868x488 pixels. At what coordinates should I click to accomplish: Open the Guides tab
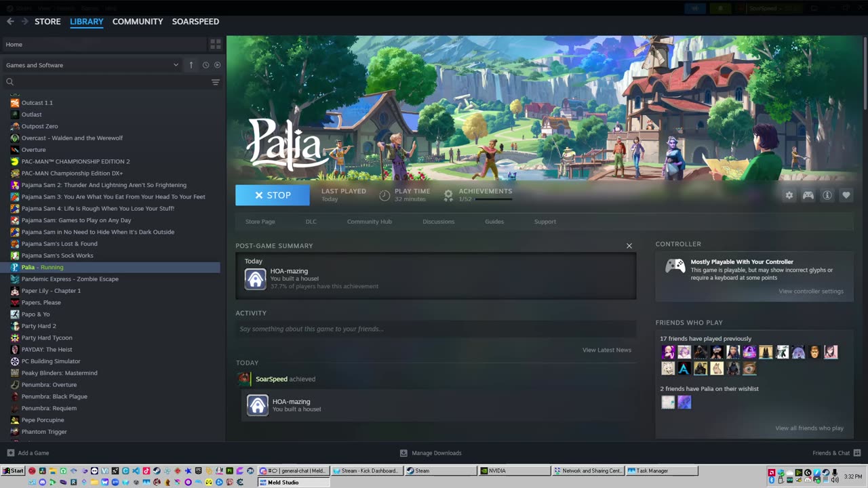tap(494, 222)
